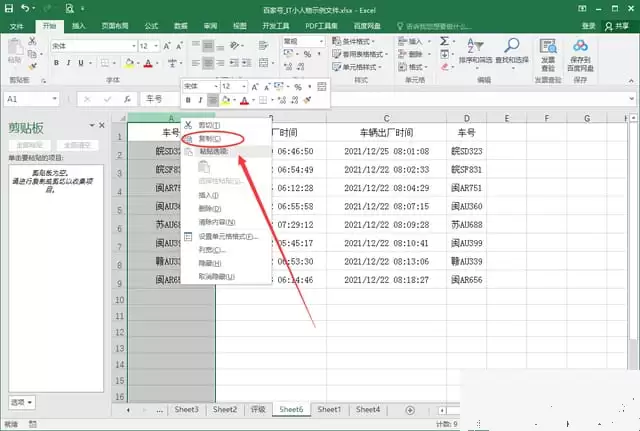The height and width of the screenshot is (431, 640).
Task: Click the Fill down icon in the editing group
Action: (x=444, y=54)
